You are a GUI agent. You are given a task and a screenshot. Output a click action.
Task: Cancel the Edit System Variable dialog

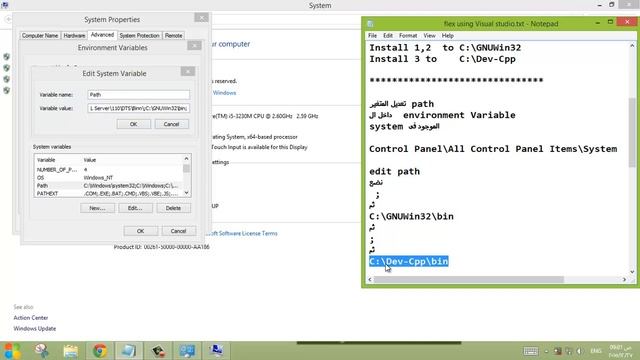point(171,124)
